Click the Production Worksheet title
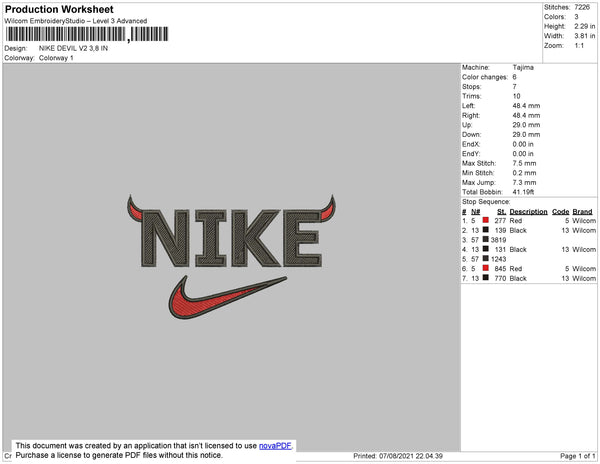600x464 pixels. point(59,9)
